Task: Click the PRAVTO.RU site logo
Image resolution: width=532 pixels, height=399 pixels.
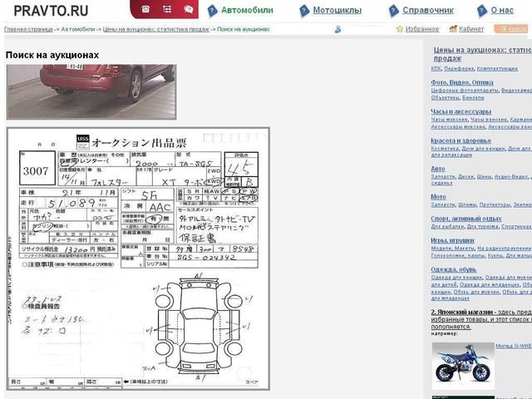Action: pos(51,11)
